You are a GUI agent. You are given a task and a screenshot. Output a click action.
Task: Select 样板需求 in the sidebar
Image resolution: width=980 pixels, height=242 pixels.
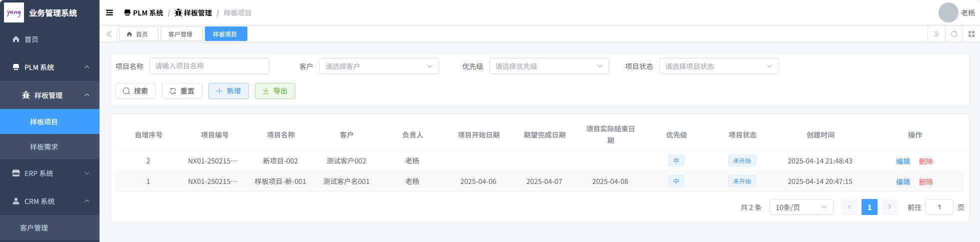click(44, 146)
